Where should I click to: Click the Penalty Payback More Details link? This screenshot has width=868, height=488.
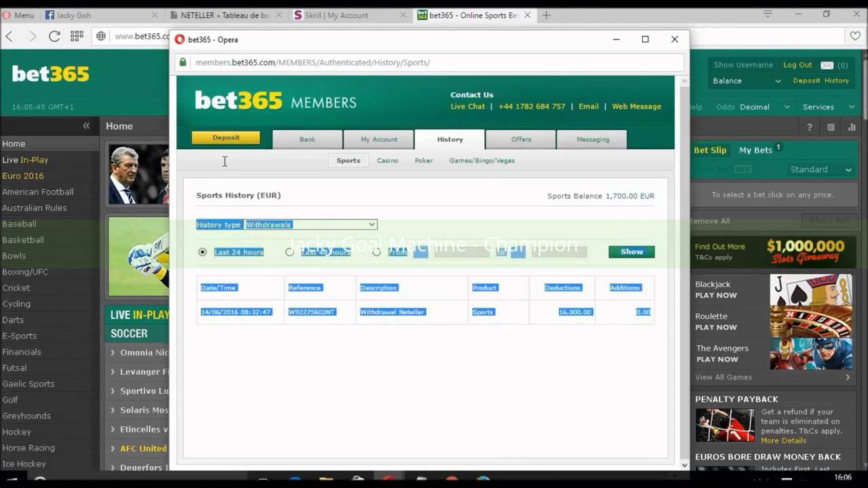[783, 441]
